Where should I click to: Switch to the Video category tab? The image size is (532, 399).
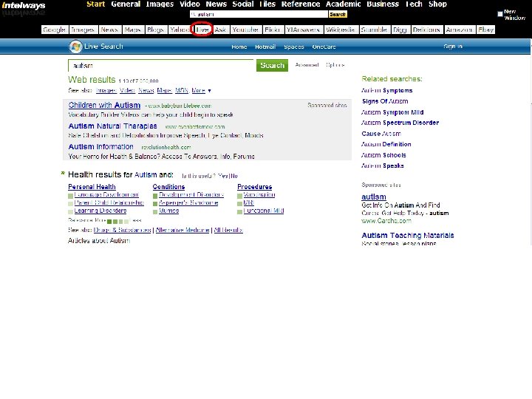coord(190,4)
